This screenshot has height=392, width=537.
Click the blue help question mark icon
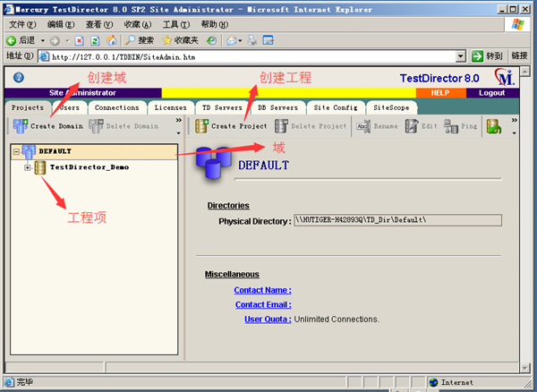(x=18, y=79)
